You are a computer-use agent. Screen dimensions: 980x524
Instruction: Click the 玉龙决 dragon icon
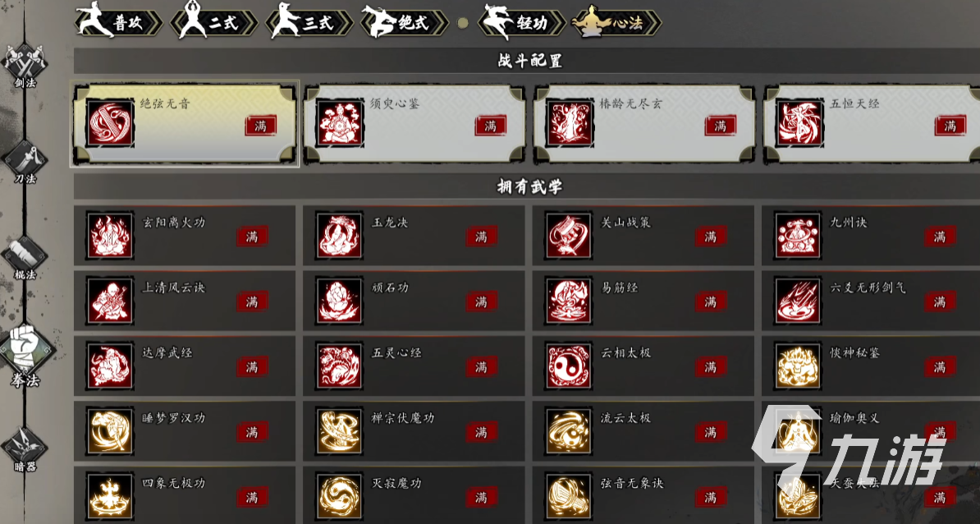tap(339, 236)
